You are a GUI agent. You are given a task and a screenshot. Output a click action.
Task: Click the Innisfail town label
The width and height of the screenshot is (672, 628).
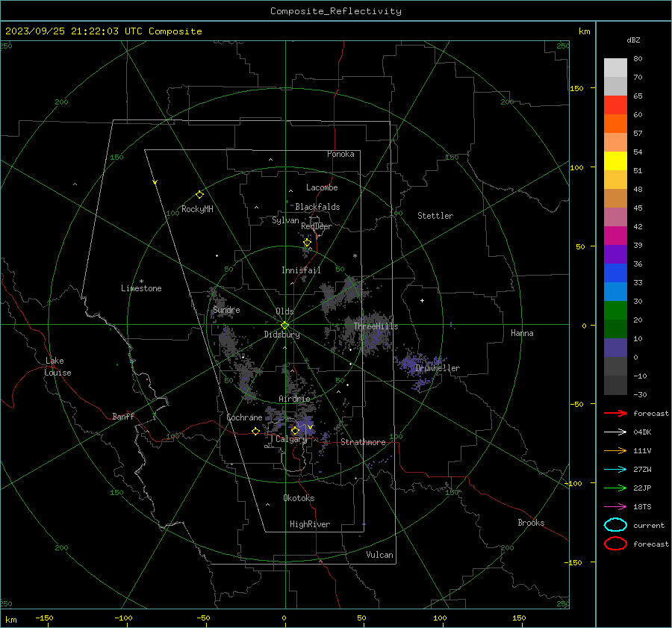pos(301,270)
